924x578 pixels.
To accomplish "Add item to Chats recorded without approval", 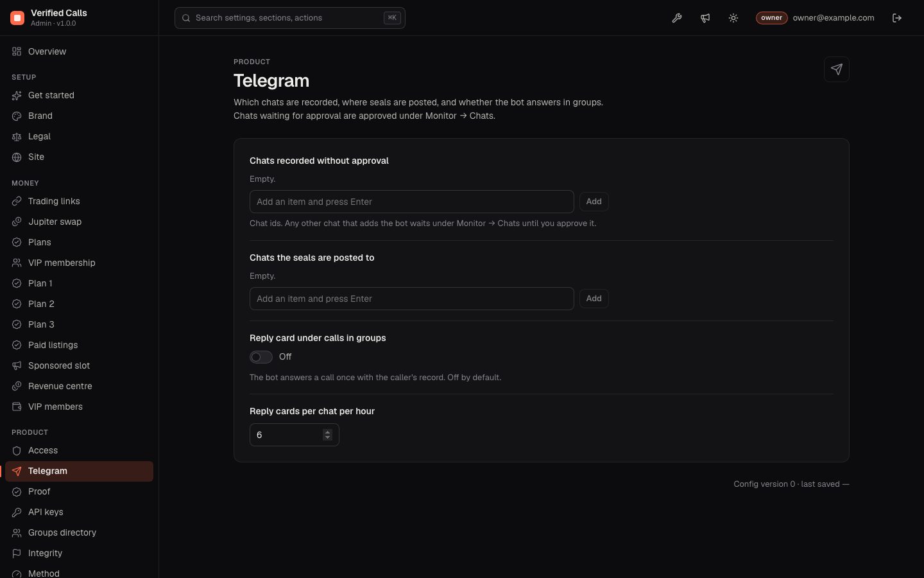I will 594,202.
